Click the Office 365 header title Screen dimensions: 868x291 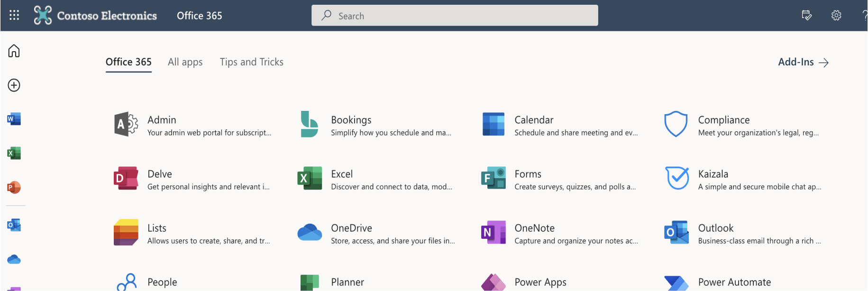click(200, 16)
